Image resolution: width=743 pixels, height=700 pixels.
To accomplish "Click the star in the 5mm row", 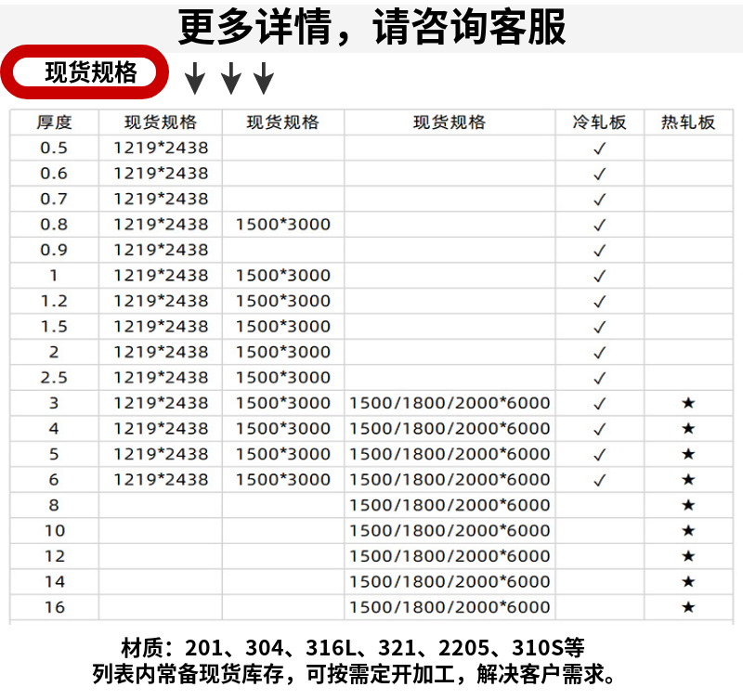I will (688, 454).
